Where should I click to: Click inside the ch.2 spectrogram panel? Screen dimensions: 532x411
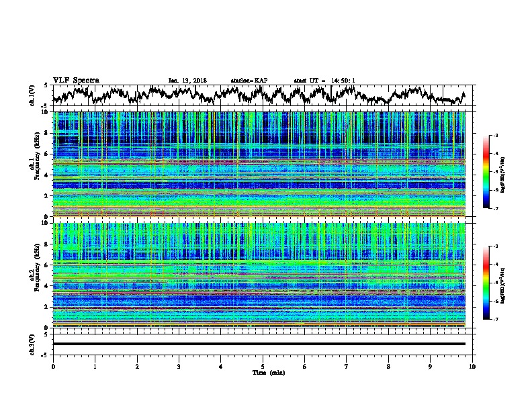[259, 275]
